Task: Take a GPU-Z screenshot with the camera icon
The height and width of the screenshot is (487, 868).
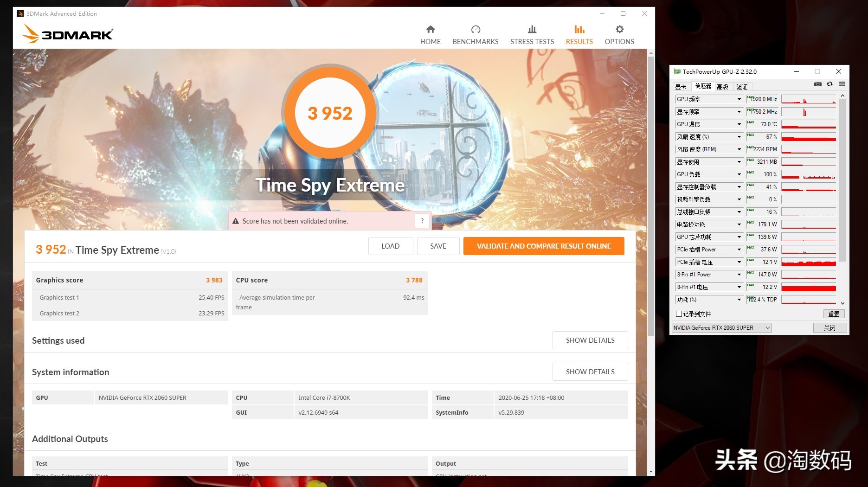Action: [x=818, y=84]
